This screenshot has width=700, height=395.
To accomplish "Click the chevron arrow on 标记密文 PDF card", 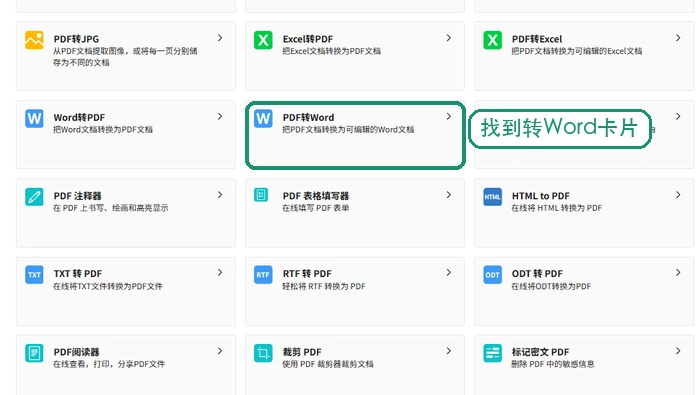I will (678, 351).
